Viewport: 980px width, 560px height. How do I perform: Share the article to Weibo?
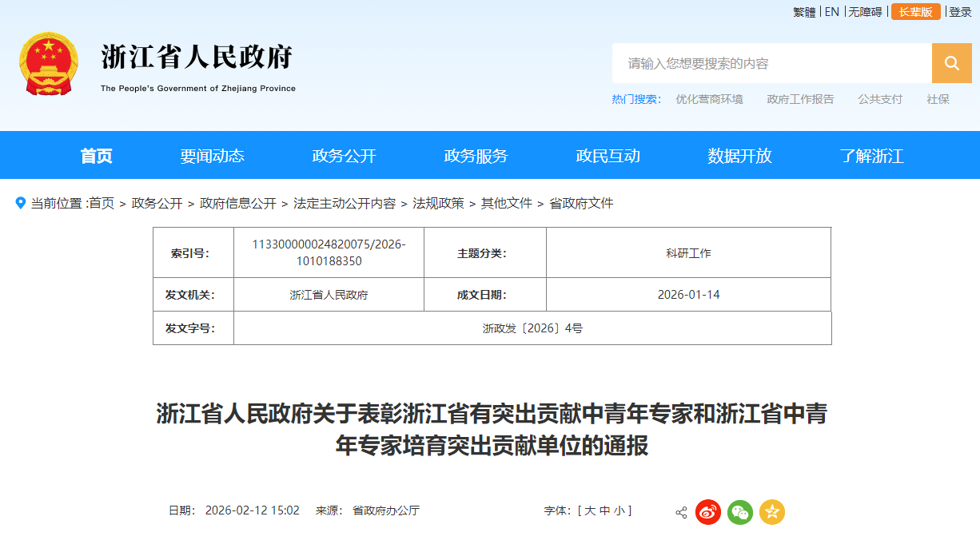(x=707, y=512)
